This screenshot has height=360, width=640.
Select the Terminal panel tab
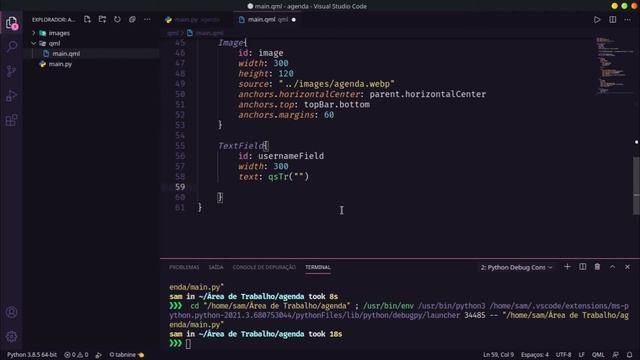(x=318, y=267)
